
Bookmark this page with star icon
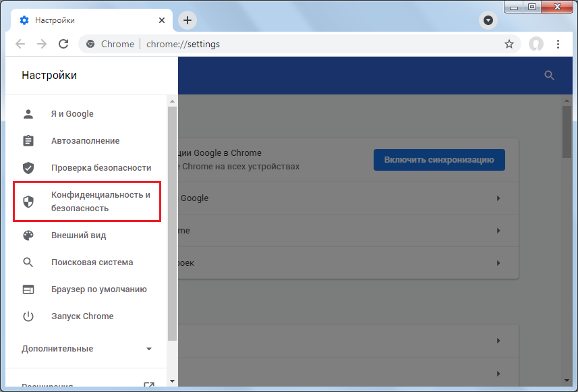pos(509,44)
